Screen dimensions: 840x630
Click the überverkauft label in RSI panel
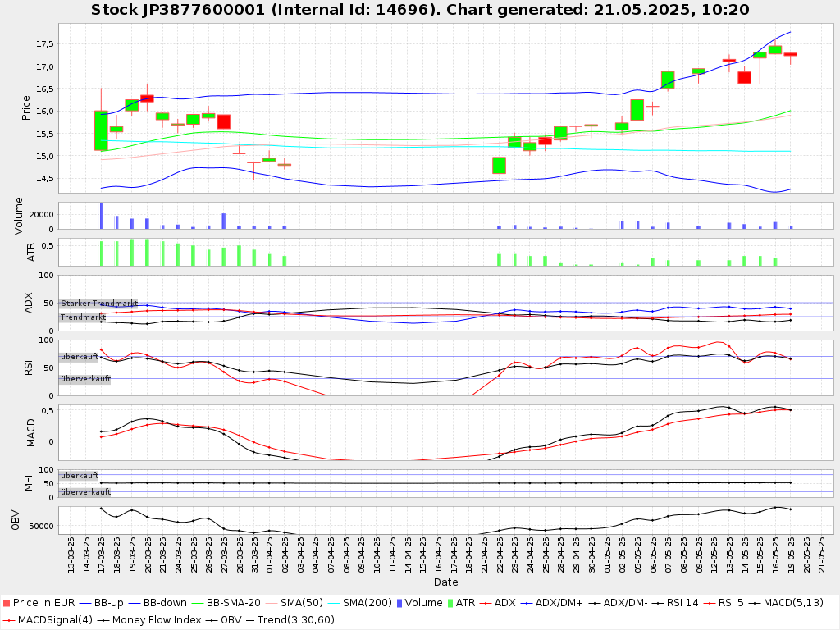(x=85, y=379)
